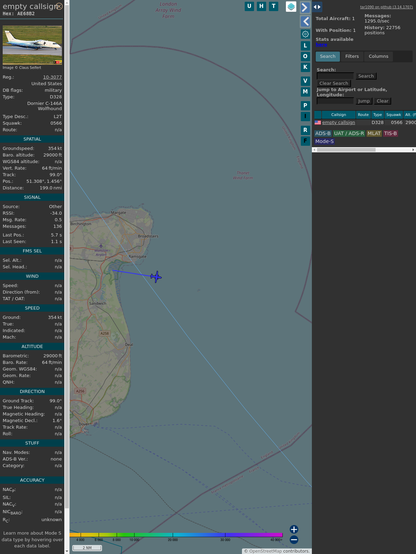
Task: Switch to the Filters tab
Action: click(x=352, y=57)
